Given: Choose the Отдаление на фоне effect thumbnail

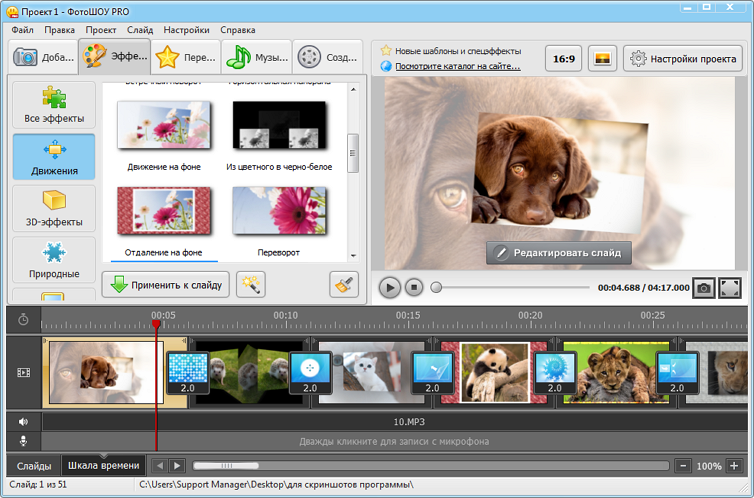Looking at the screenshot, I should coord(164,211).
